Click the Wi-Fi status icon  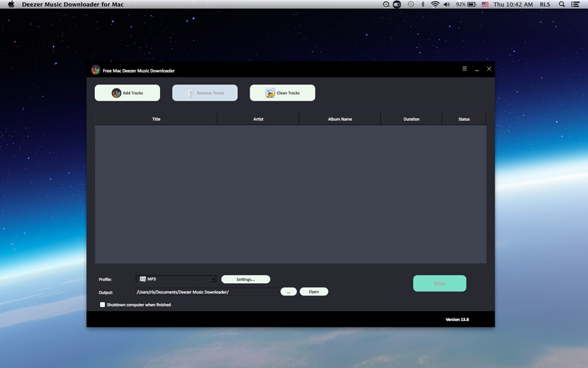coord(435,5)
